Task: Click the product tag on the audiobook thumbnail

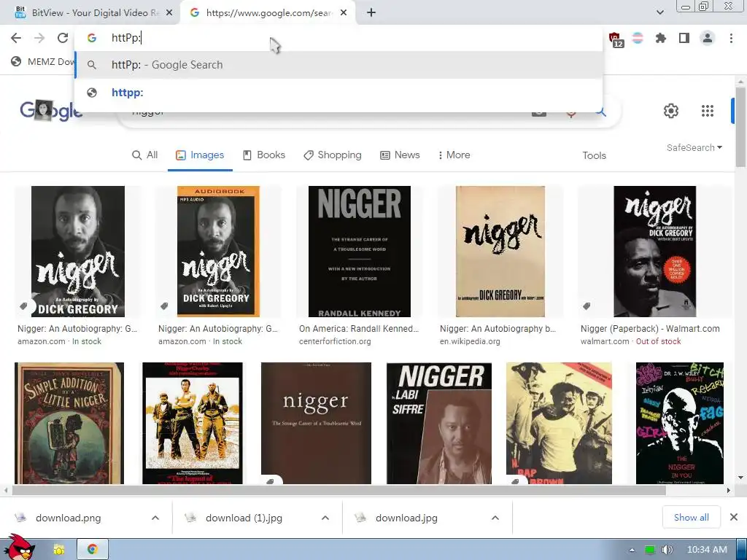Action: tap(164, 306)
